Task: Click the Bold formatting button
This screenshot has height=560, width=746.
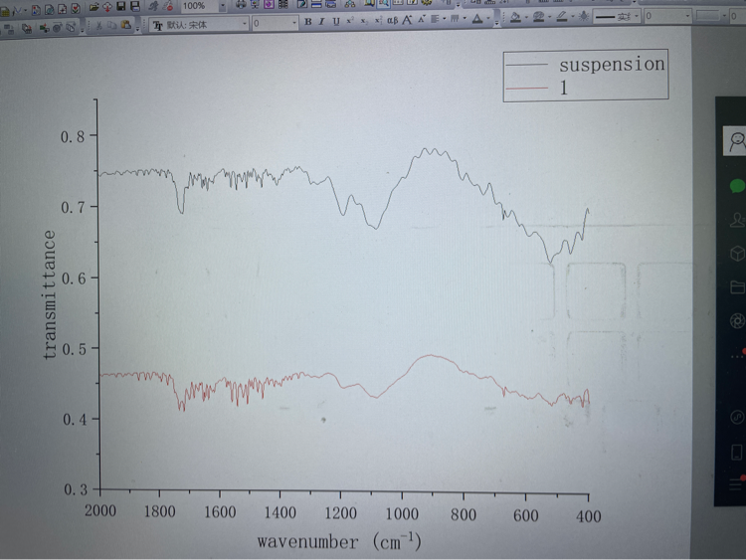Action: (307, 21)
